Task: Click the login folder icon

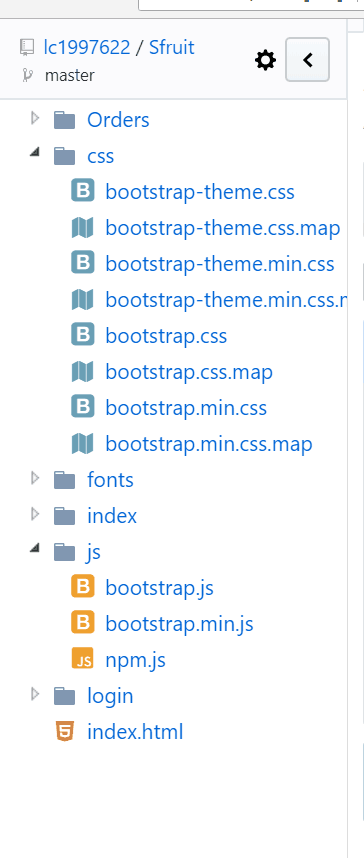Action: click(65, 696)
